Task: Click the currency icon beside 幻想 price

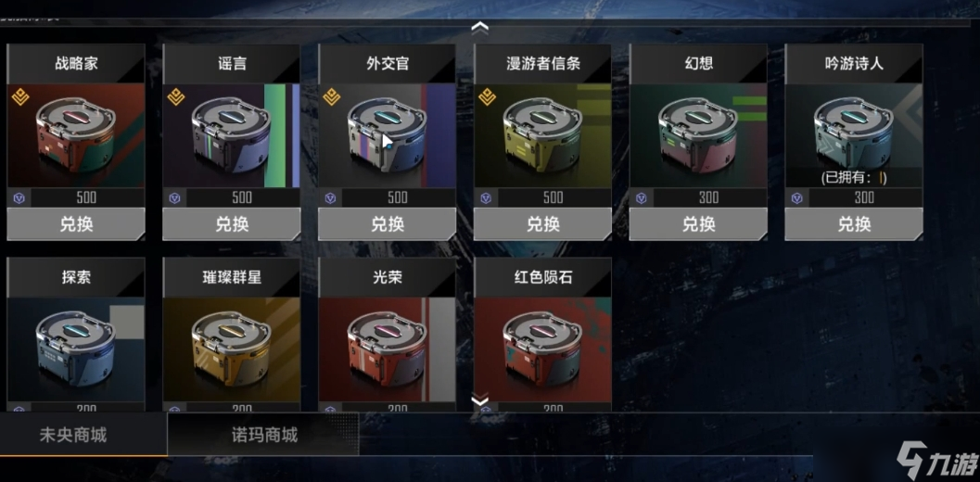Action: click(x=642, y=198)
